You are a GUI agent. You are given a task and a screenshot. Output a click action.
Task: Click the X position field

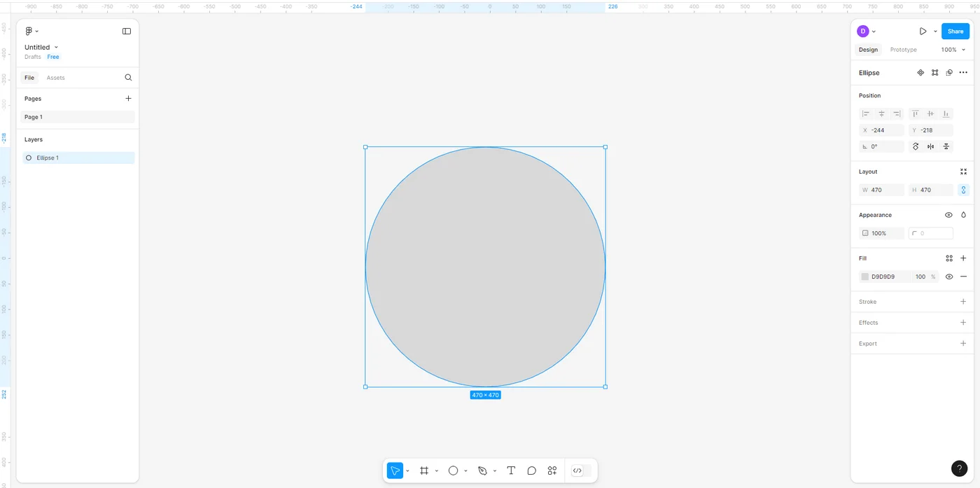[881, 130]
